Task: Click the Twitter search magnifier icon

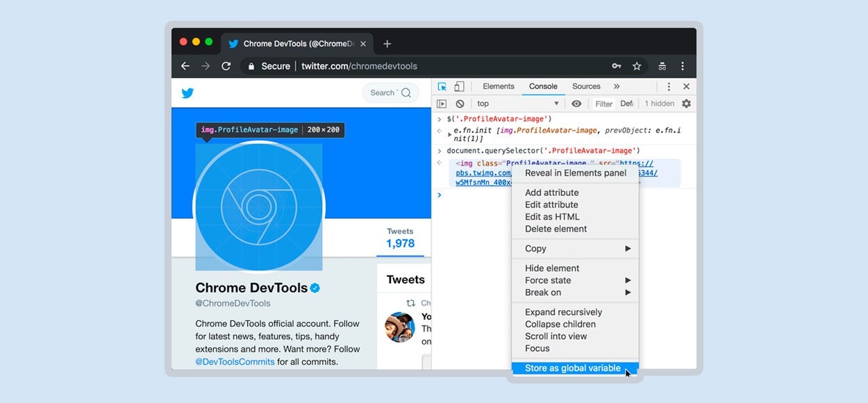Action: coord(406,92)
